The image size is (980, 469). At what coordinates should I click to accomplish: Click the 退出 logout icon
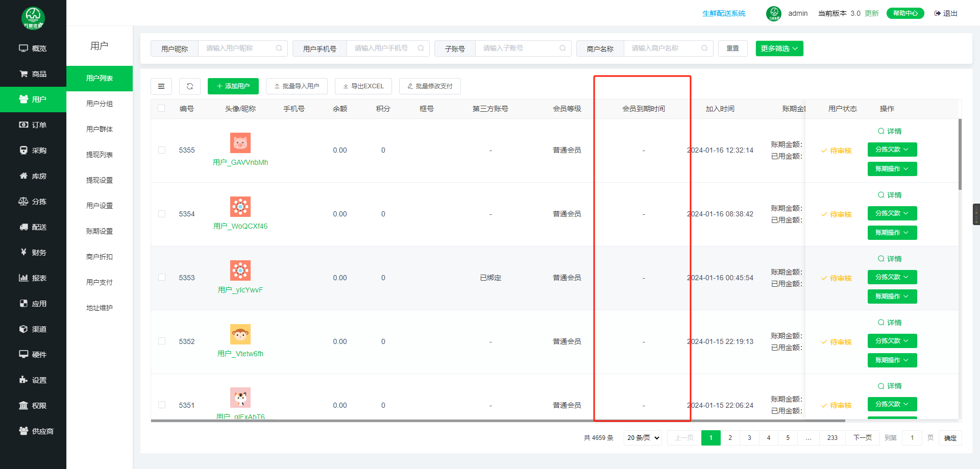938,13
